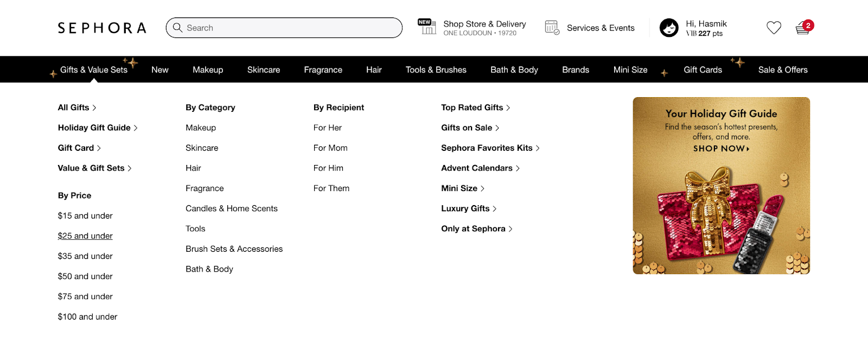Select For Him gifts
The width and height of the screenshot is (868, 337).
[328, 168]
